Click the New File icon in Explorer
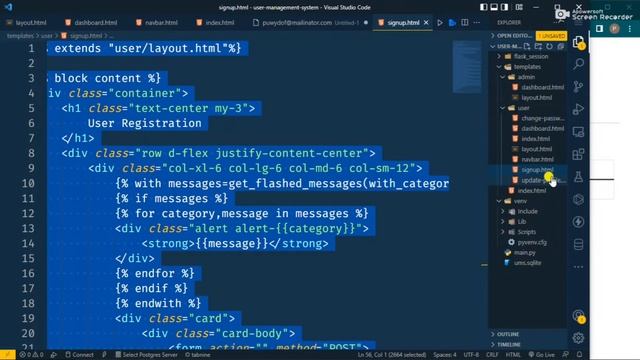The image size is (640, 360). click(x=527, y=46)
